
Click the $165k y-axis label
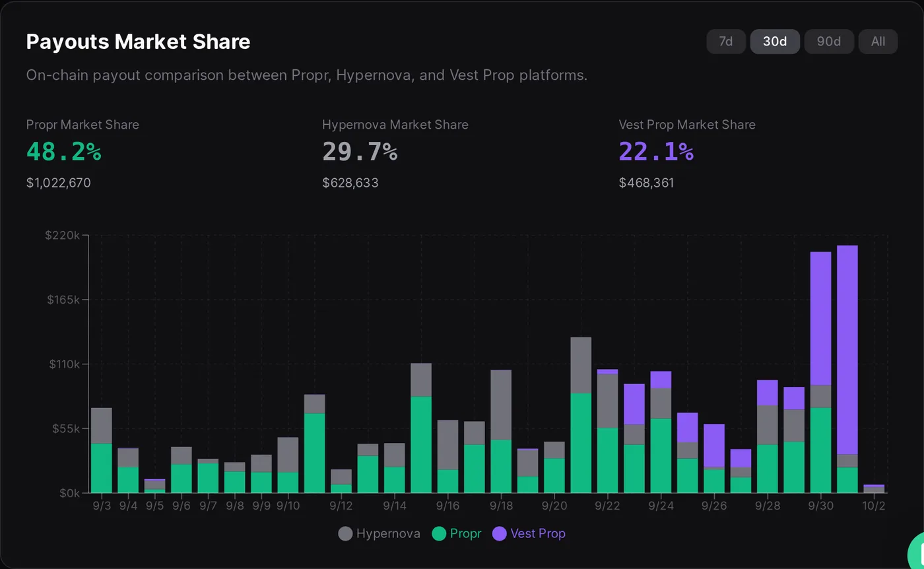[x=63, y=300]
